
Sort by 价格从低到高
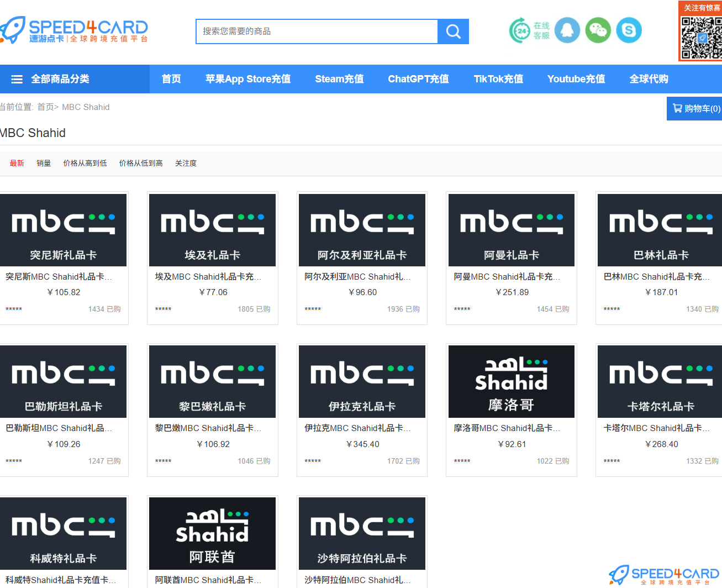[141, 163]
